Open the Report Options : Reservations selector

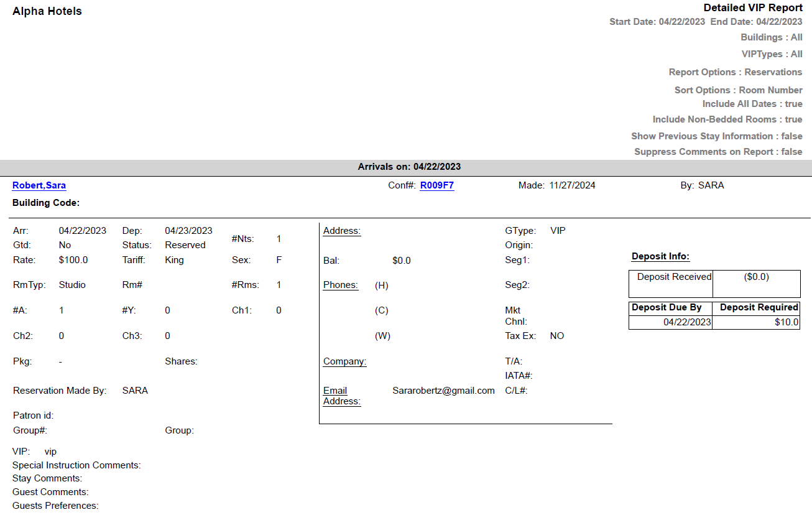(x=736, y=72)
